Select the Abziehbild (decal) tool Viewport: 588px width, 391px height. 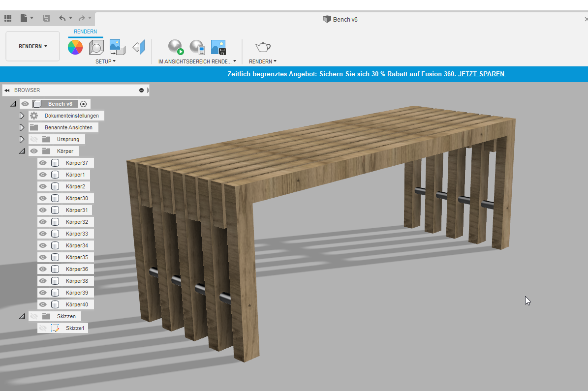(138, 47)
